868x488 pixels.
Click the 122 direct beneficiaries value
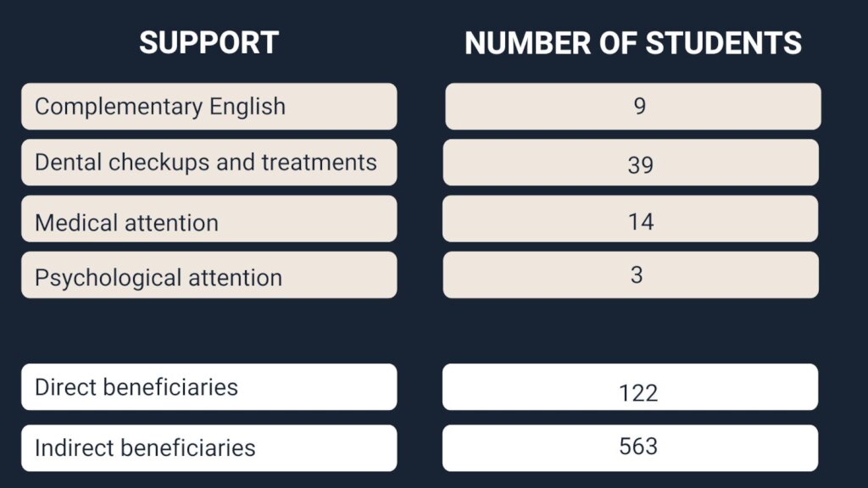click(x=638, y=393)
